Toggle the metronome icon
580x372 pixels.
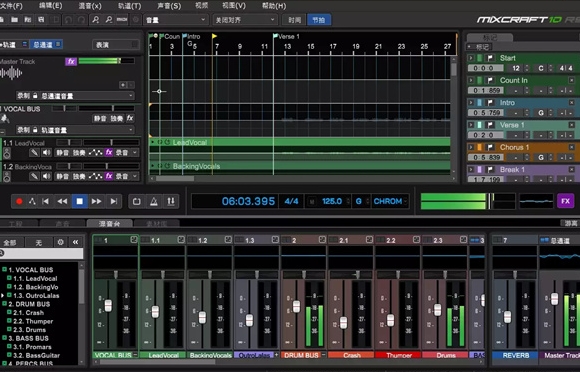[154, 201]
